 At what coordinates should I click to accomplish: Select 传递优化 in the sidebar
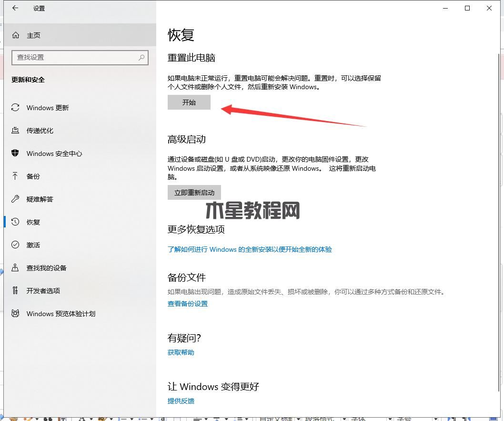pyautogui.click(x=80, y=131)
